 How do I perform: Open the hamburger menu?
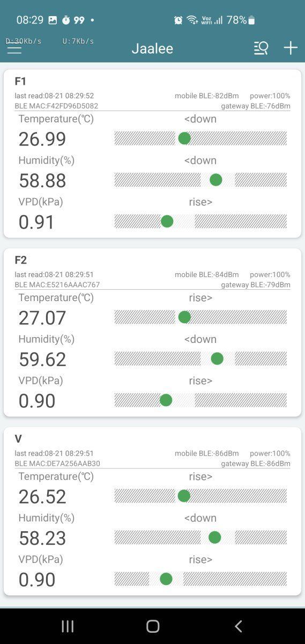(14, 48)
